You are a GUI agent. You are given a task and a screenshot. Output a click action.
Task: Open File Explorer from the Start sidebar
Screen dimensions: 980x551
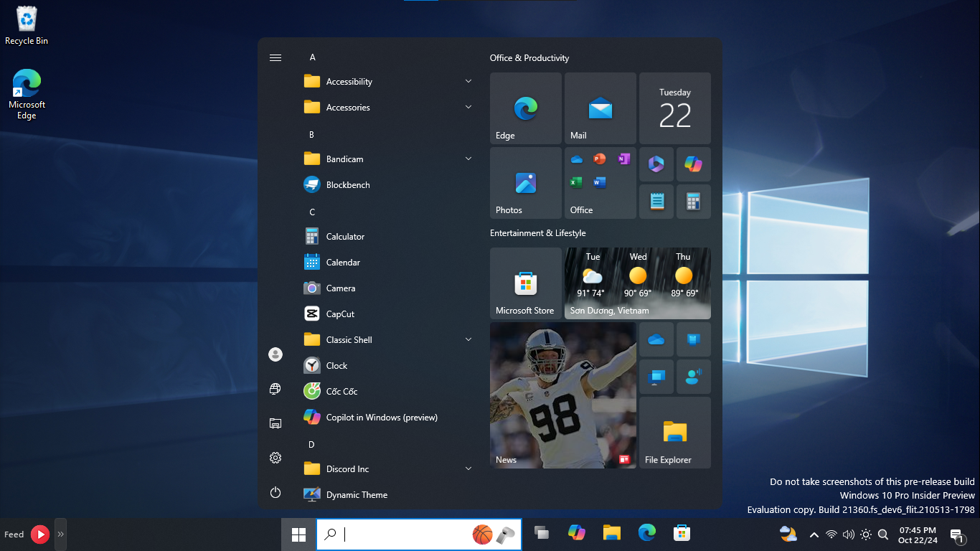tap(275, 423)
